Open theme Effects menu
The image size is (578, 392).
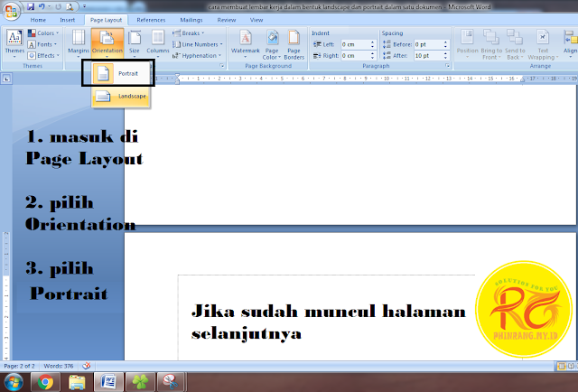click(x=43, y=56)
